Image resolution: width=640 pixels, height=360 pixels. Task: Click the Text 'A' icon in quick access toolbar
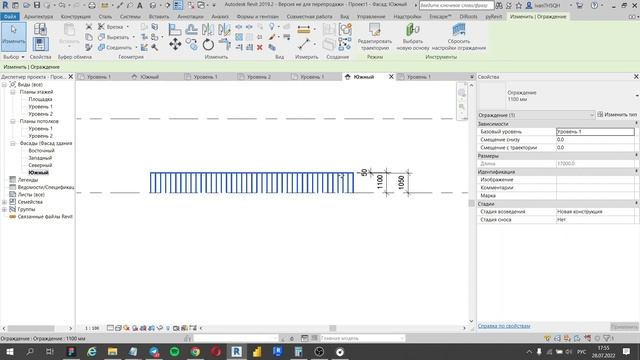pos(140,5)
